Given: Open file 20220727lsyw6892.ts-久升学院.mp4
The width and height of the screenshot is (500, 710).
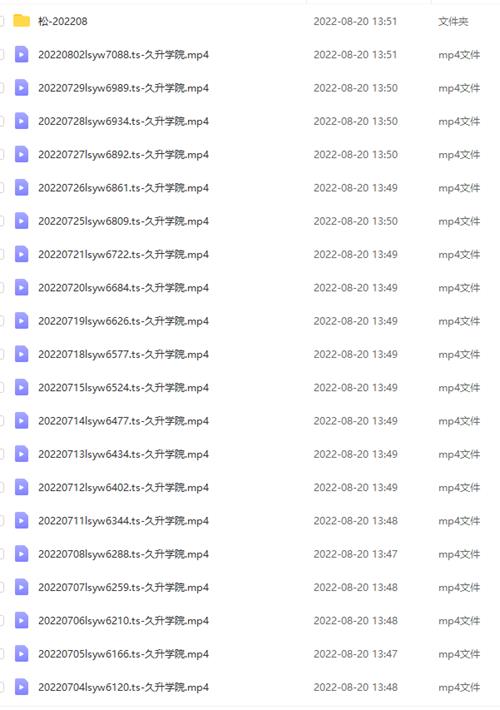Looking at the screenshot, I should 123,154.
